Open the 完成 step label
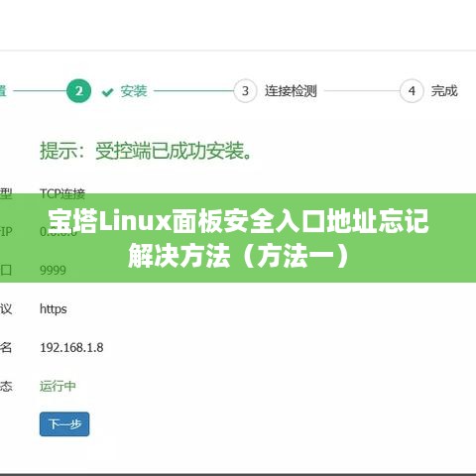Screen dimensions: 476x476 coord(444,91)
